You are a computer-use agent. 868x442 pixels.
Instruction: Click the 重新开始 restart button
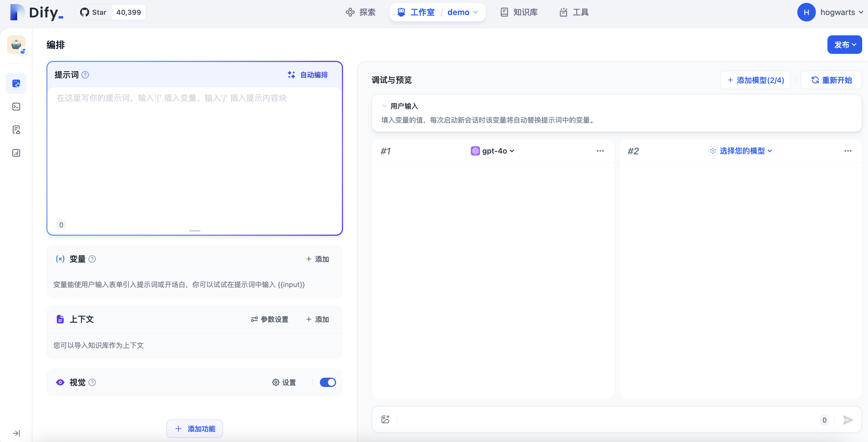pos(831,80)
